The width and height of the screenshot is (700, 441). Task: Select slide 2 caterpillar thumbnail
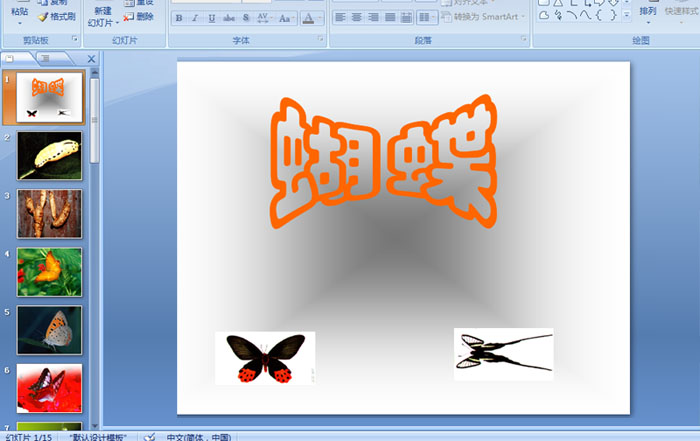(x=50, y=156)
